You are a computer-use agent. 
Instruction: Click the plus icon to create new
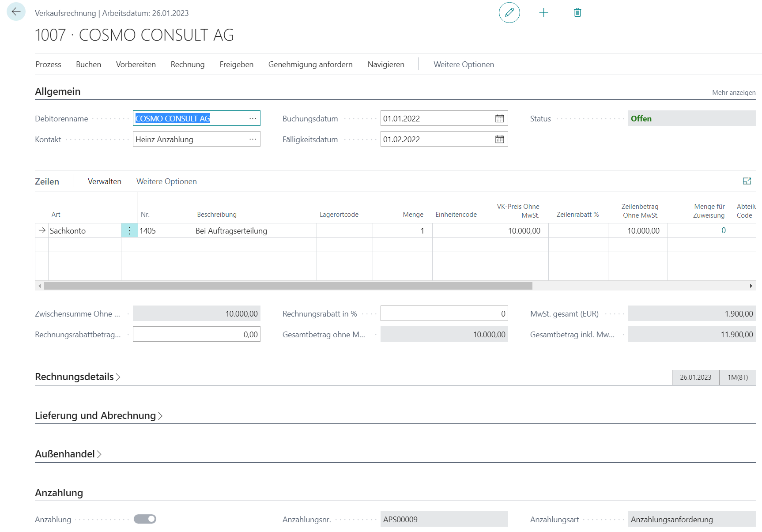543,12
